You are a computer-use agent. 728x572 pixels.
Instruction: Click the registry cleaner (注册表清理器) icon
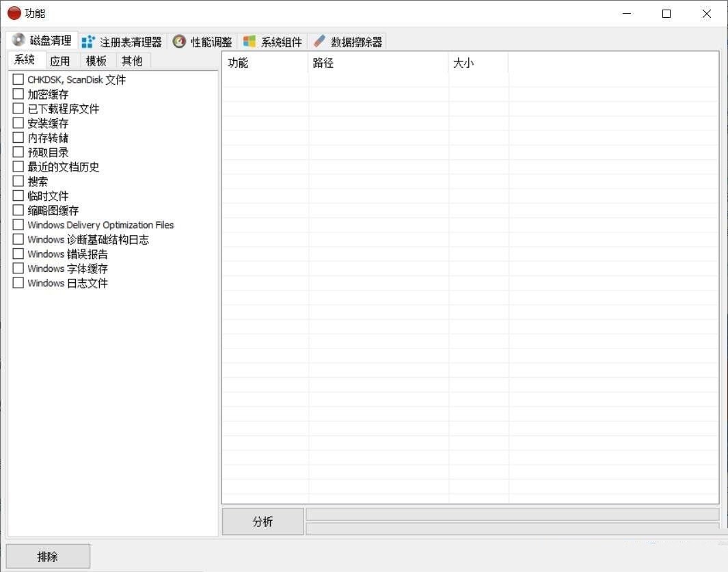point(88,42)
